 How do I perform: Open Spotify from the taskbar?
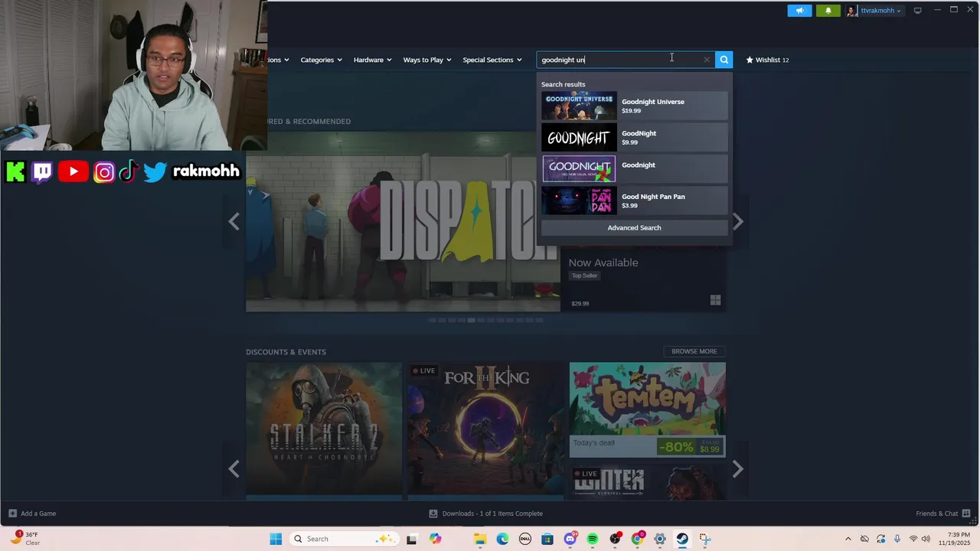pos(593,539)
